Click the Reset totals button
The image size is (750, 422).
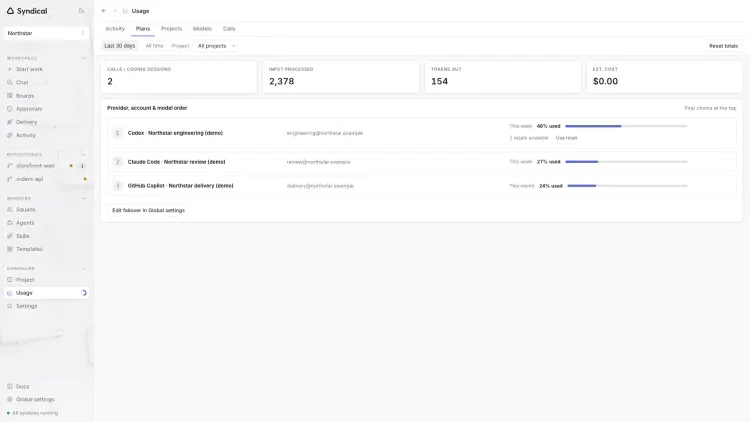coord(723,46)
